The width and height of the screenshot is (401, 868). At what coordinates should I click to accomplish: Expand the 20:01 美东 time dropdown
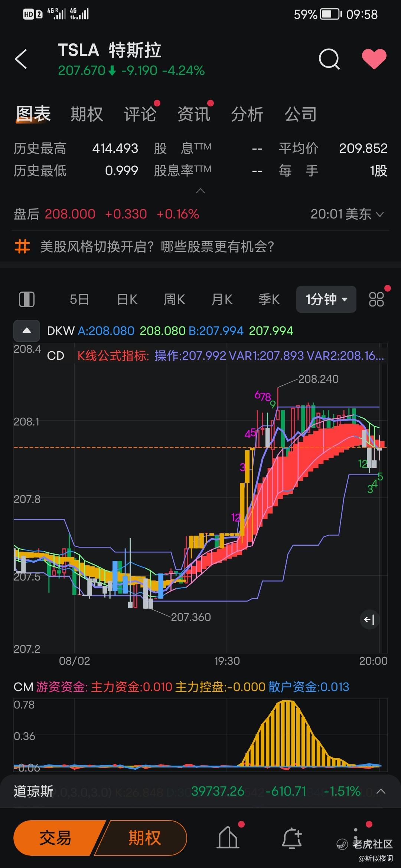click(x=347, y=214)
